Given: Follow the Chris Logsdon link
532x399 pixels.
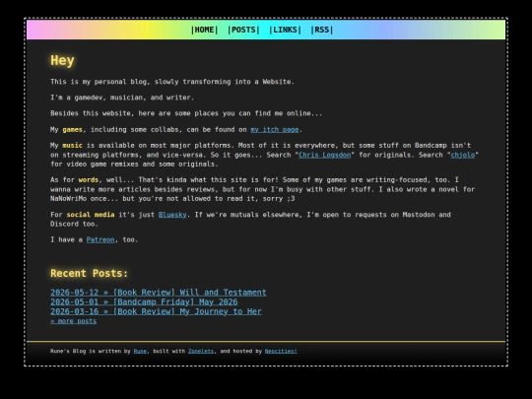Looking at the screenshot, I should coord(324,155).
